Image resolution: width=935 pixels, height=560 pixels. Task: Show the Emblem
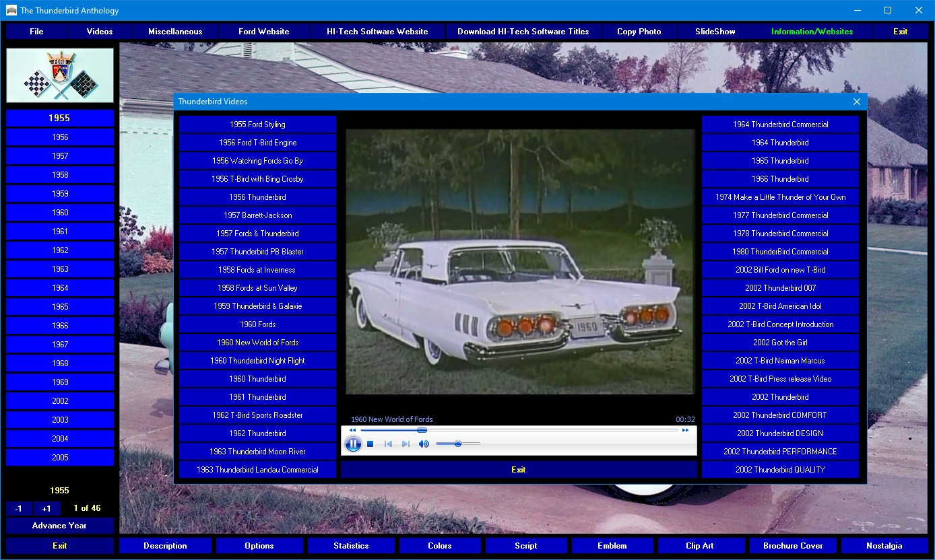coord(612,546)
